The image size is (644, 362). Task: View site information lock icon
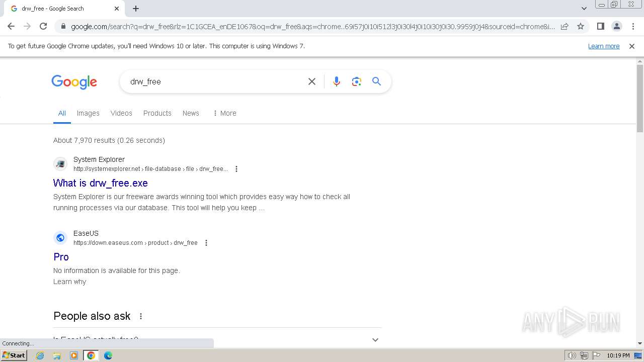pyautogui.click(x=63, y=27)
